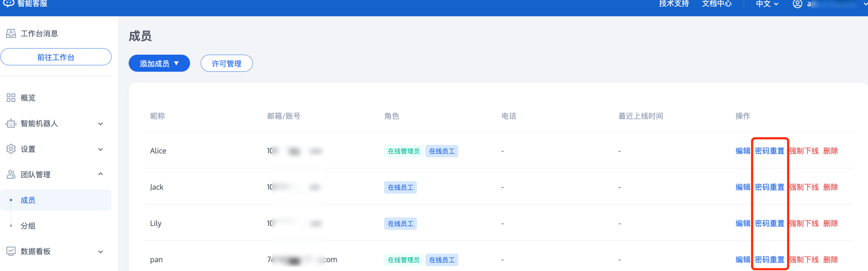
Task: Click the 许可管理 button
Action: coord(227,63)
